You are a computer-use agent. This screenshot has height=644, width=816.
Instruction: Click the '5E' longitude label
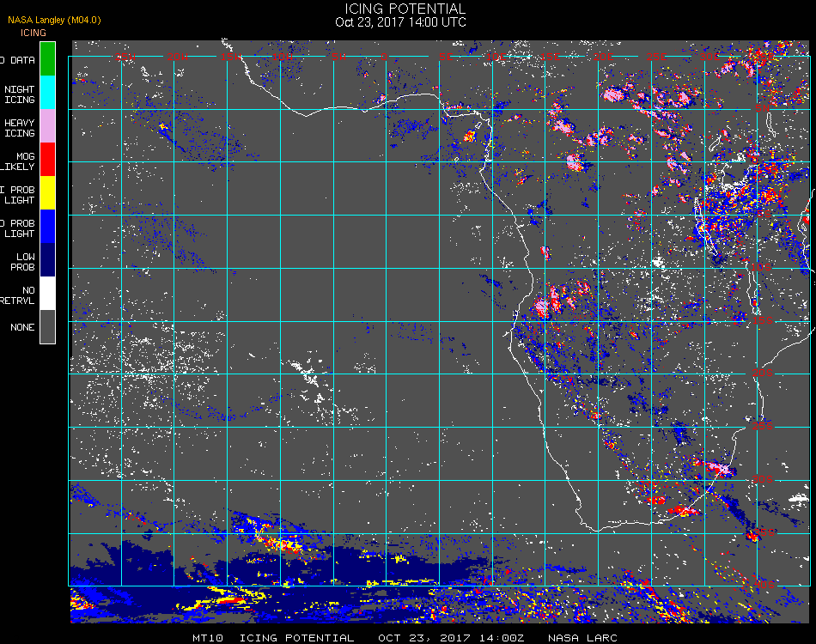[x=446, y=57]
